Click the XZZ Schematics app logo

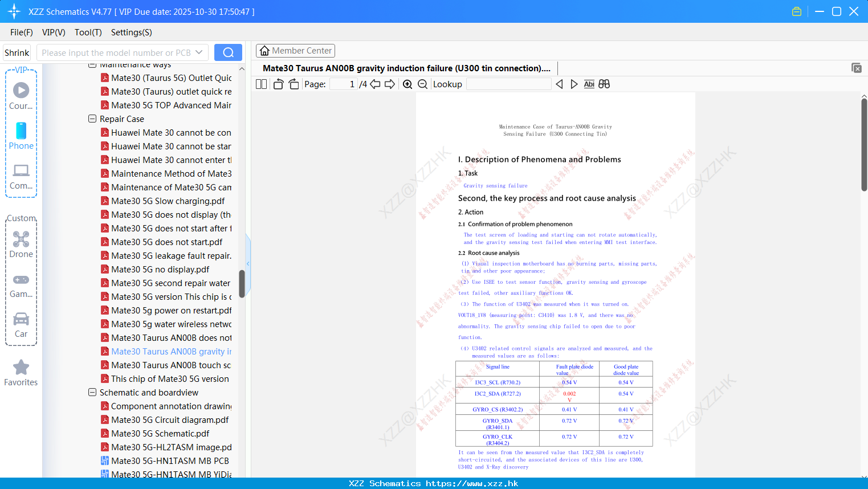14,11
